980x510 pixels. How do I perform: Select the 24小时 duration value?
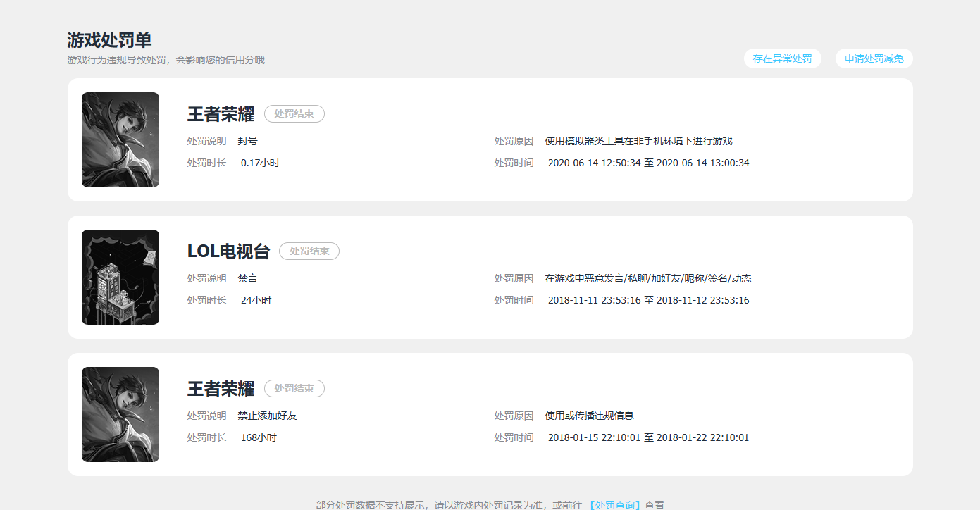tap(256, 300)
